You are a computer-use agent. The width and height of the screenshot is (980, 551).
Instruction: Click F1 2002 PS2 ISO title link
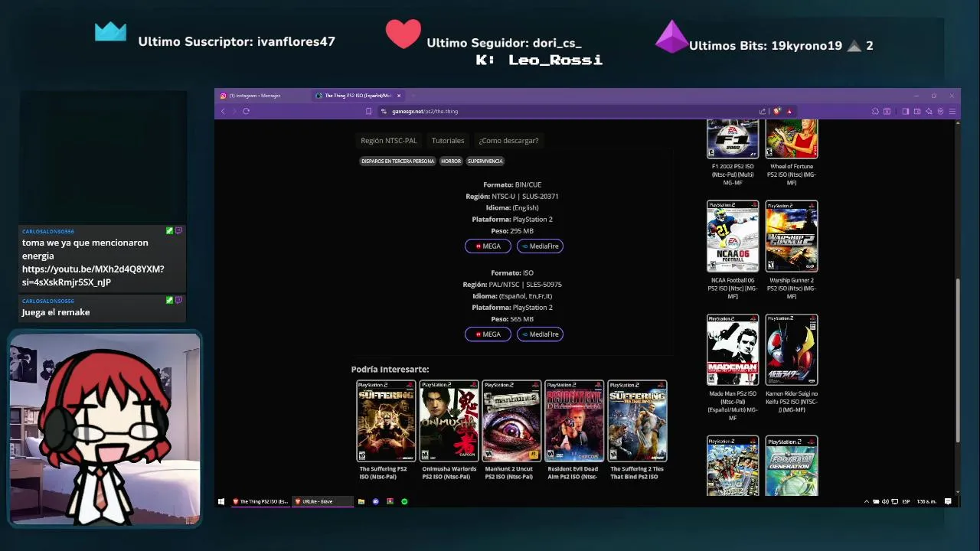click(733, 174)
